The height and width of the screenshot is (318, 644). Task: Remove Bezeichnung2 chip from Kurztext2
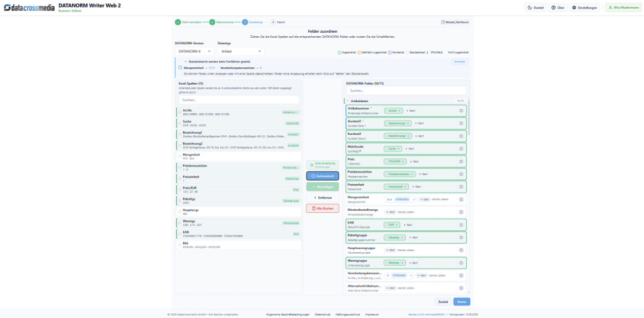coord(408,136)
